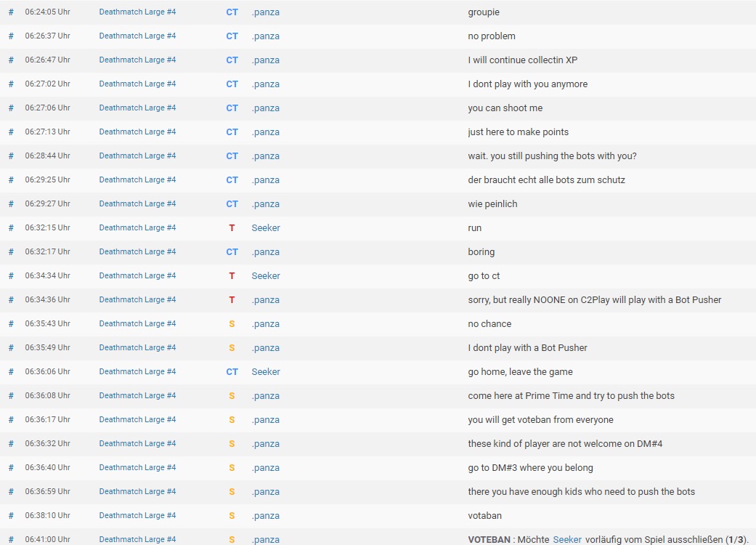This screenshot has width=756, height=545.
Task: Open player .panza in the 'groupie' row
Action: [265, 12]
